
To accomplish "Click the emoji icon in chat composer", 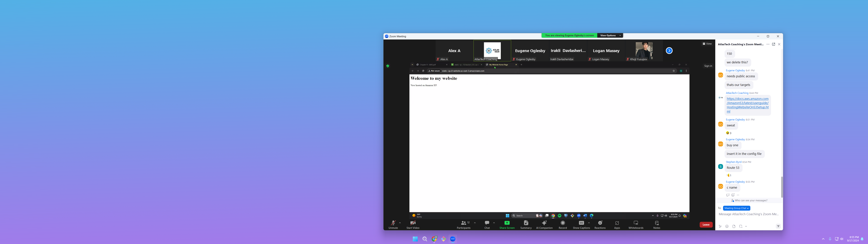I will click(727, 227).
